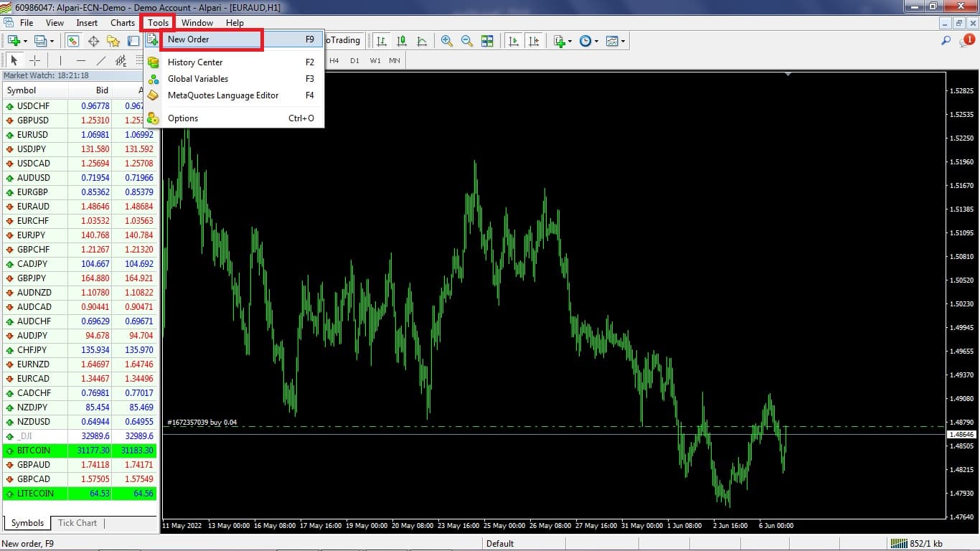The width and height of the screenshot is (980, 551).
Task: Toggle the Data Window crosshair-circle icon
Action: tap(93, 41)
